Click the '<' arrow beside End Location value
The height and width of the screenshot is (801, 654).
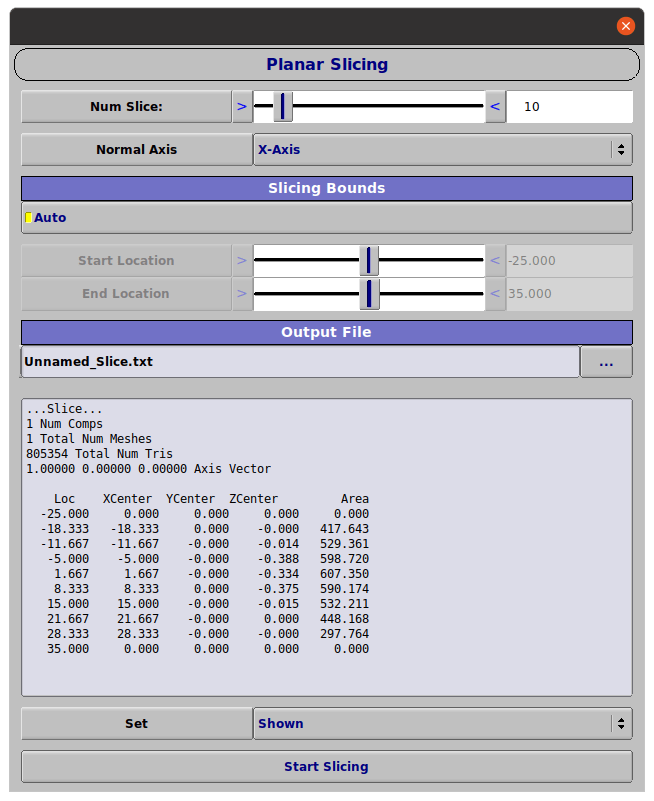(x=495, y=294)
